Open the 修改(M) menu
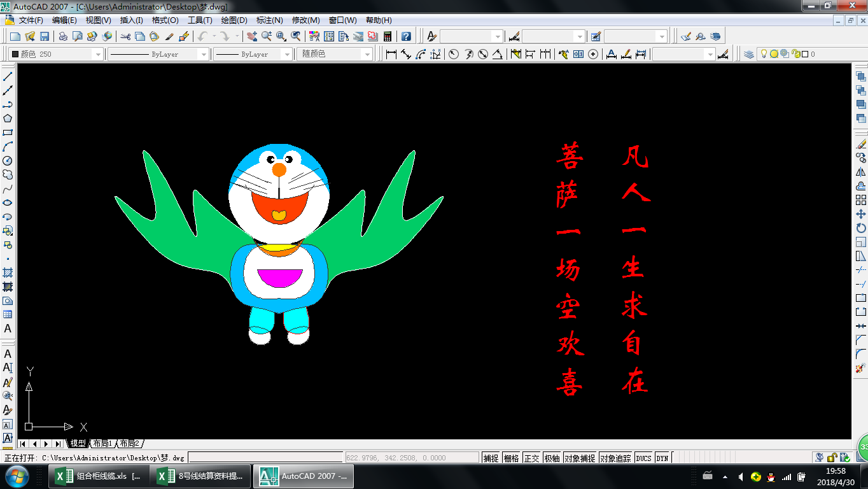The image size is (868, 489). pyautogui.click(x=306, y=20)
